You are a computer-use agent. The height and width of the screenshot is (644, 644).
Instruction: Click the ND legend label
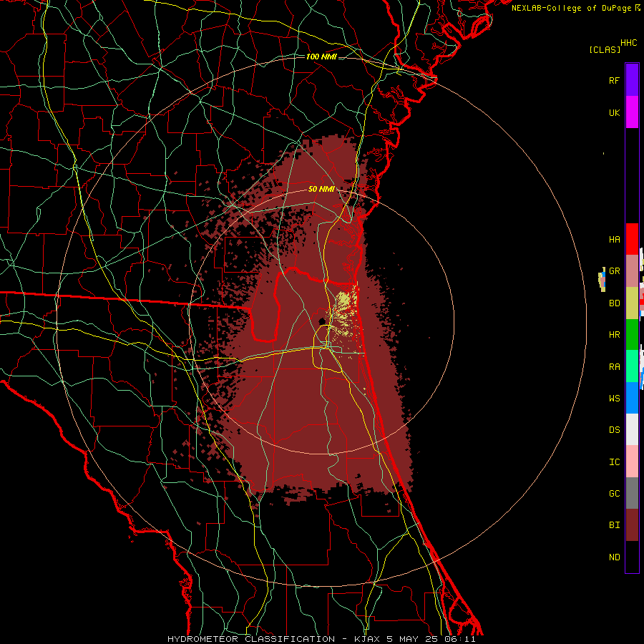(614, 557)
